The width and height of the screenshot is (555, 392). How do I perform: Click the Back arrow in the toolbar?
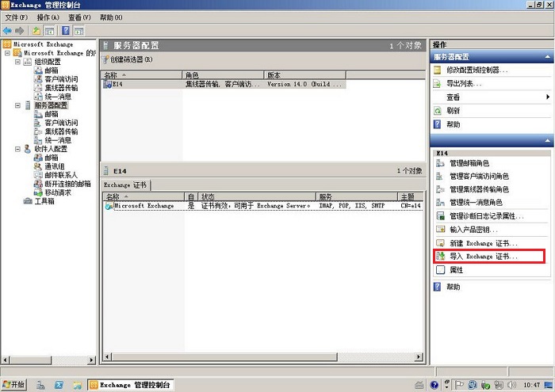pyautogui.click(x=7, y=30)
